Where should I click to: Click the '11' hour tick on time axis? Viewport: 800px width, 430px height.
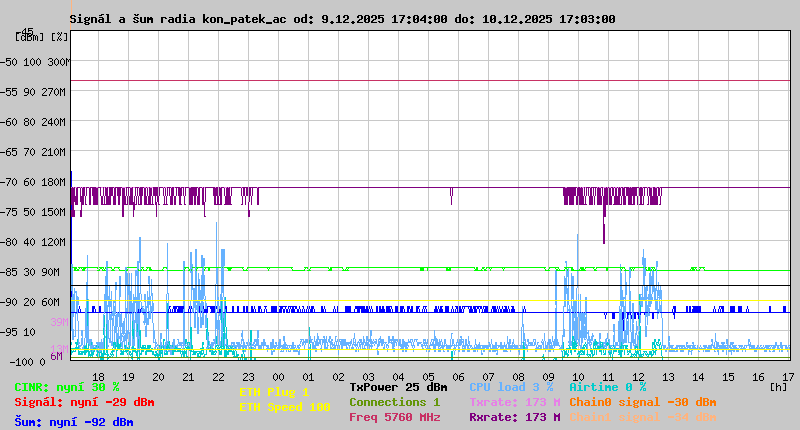pos(608,377)
